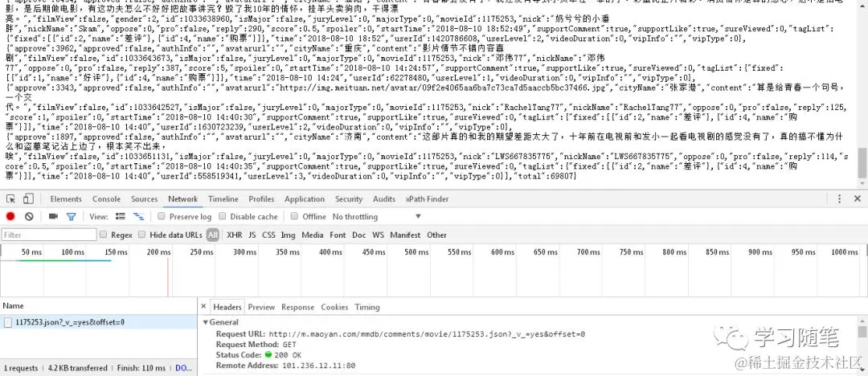Viewport: 868px width, 376px height.
Task: Focus the Filter text input
Action: tap(49, 235)
